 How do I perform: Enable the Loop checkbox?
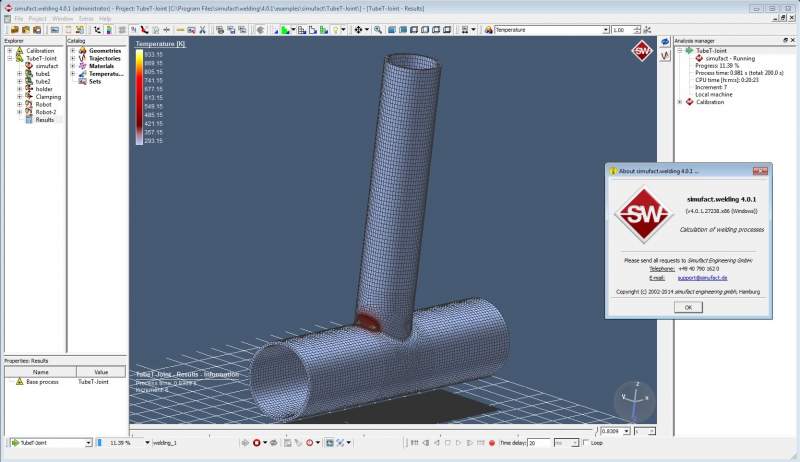point(585,442)
